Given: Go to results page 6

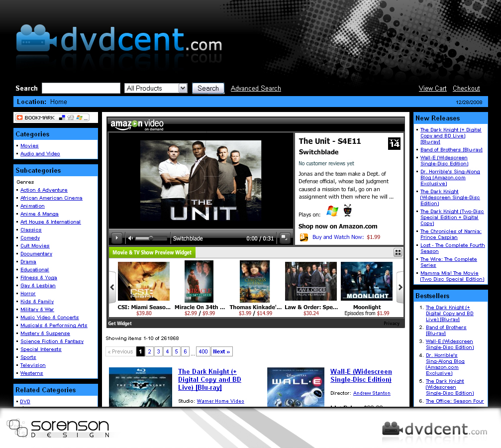Looking at the screenshot, I should [185, 351].
